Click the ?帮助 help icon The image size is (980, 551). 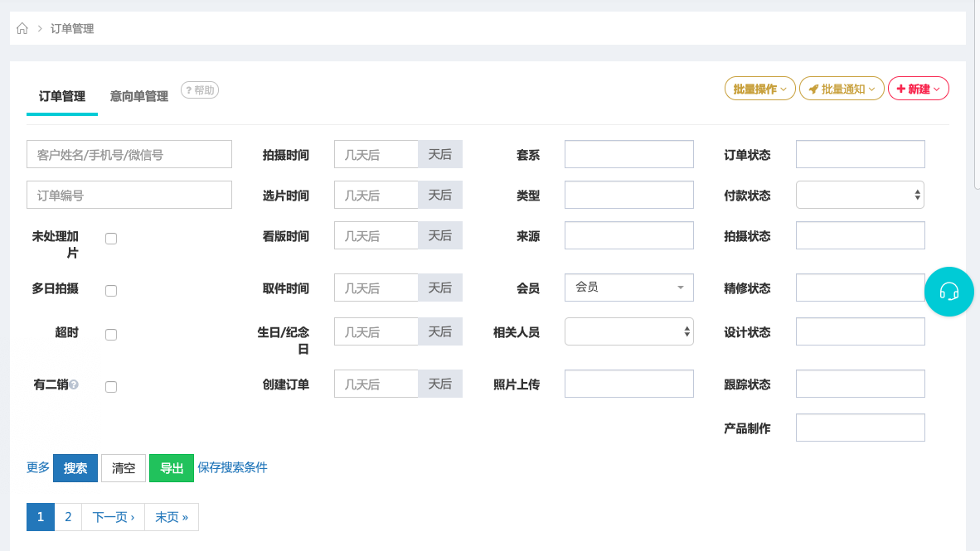[x=199, y=90]
